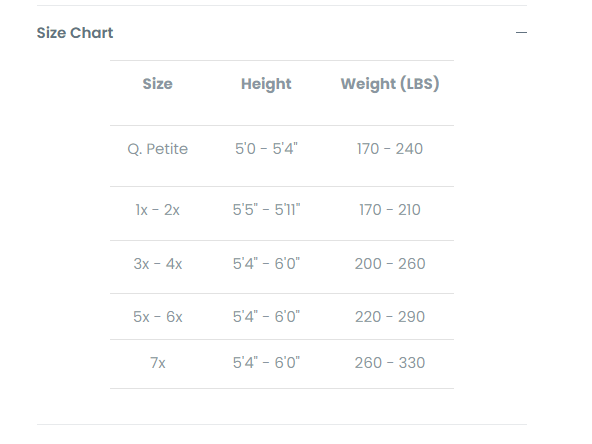Click the 5x - 6x size cell

pos(157,317)
